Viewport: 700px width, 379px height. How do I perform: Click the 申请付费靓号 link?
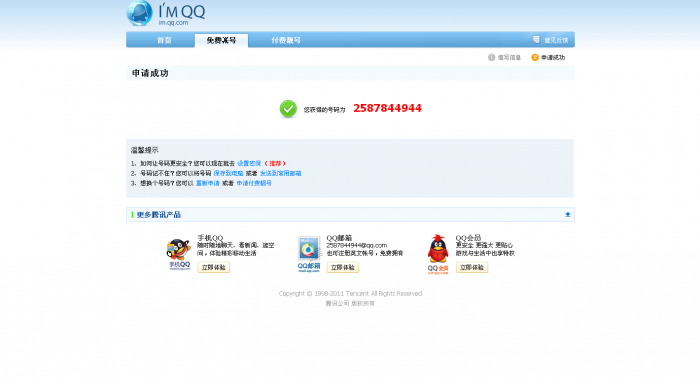(x=254, y=183)
